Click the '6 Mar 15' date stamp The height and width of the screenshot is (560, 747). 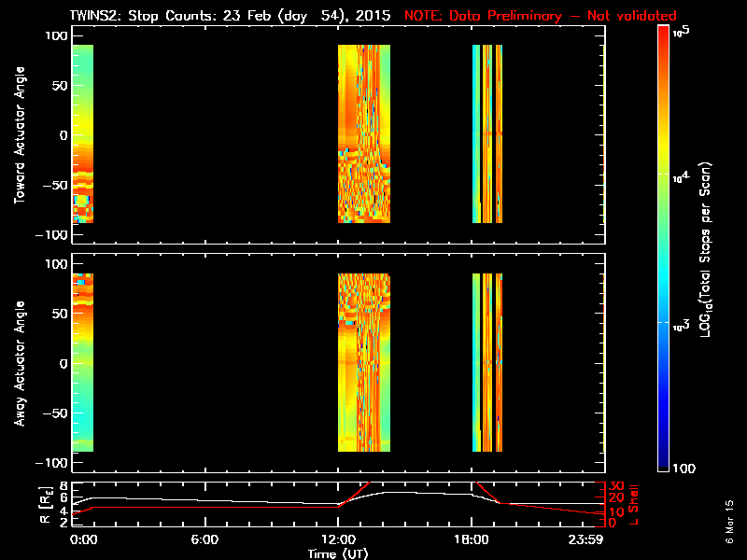point(730,527)
